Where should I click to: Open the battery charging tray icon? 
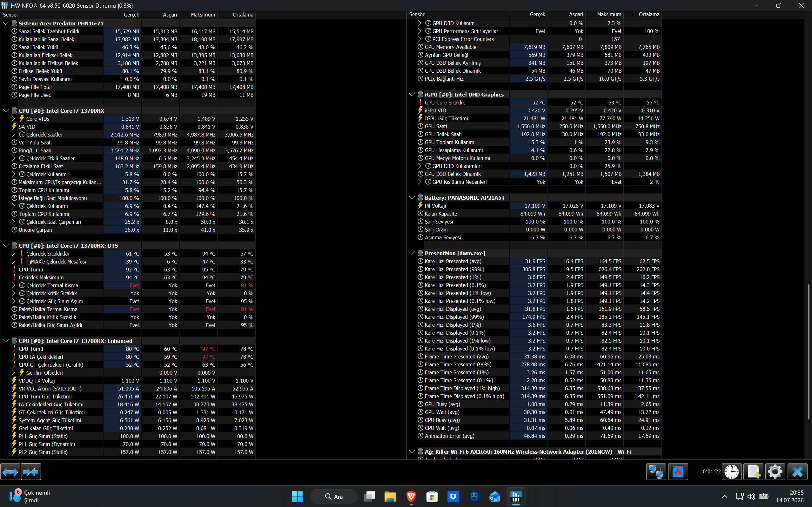[x=764, y=497]
